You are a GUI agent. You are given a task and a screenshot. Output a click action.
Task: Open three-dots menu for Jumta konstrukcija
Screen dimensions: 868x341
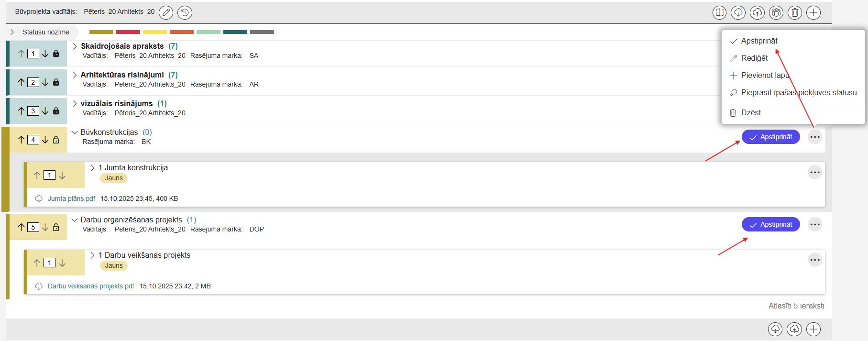(x=815, y=172)
